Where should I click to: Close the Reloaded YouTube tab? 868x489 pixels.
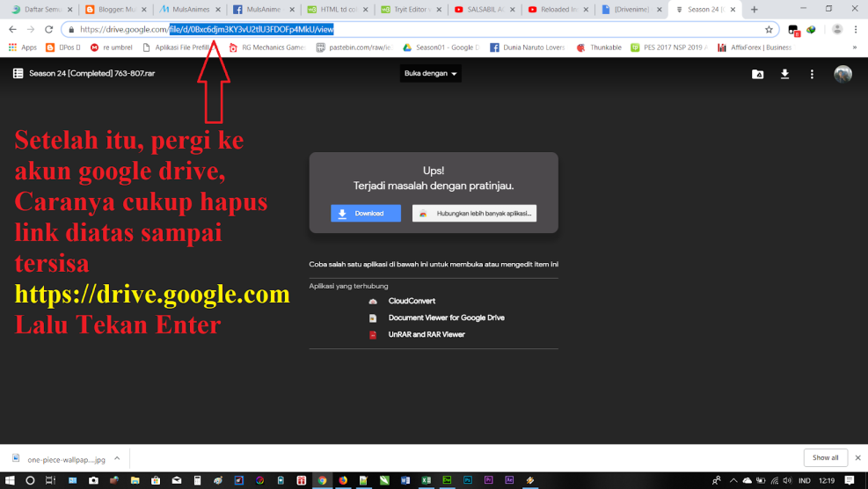(x=586, y=10)
